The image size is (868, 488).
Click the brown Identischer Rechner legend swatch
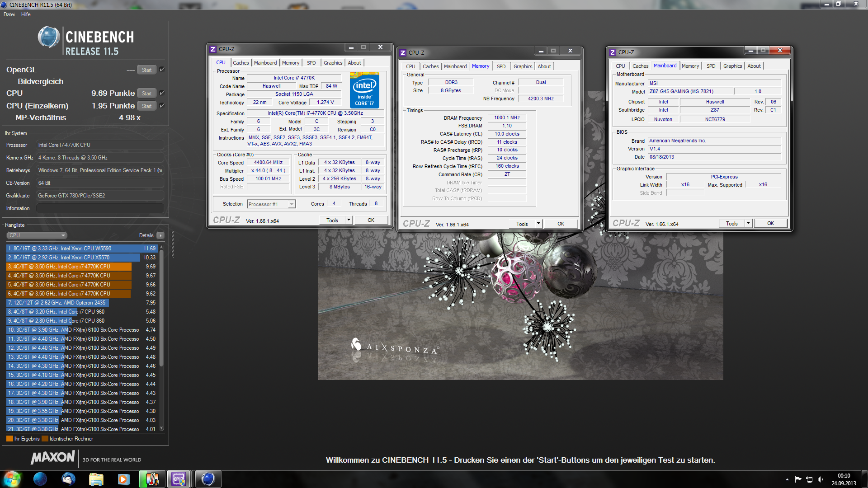45,439
